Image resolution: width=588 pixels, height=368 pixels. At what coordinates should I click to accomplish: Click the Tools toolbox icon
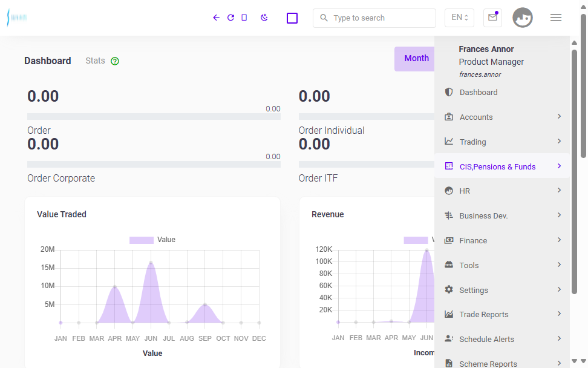pyautogui.click(x=448, y=264)
